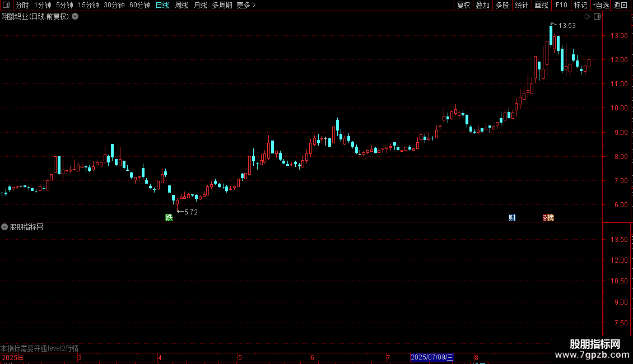Viewport: 633px width, 364px height.
Task: Click the green 跌 marker icon
Action: coord(169,217)
